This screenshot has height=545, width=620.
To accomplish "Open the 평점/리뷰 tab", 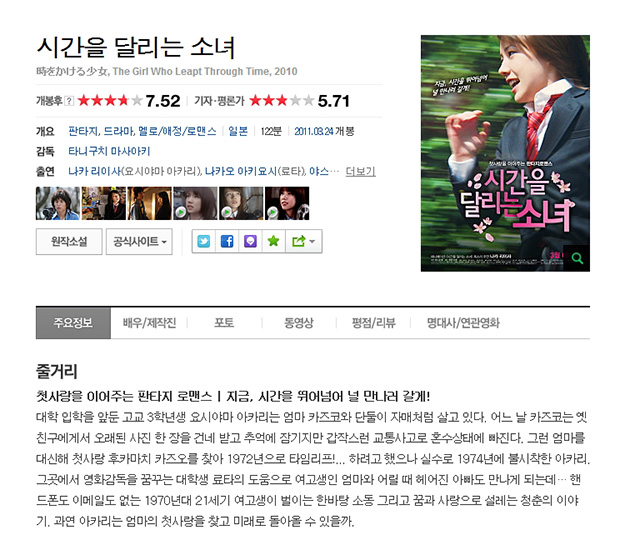I will click(x=374, y=323).
